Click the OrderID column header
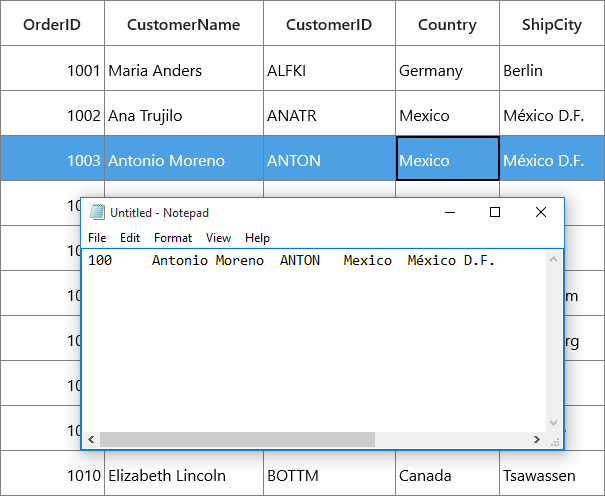605x496 pixels. [52, 23]
